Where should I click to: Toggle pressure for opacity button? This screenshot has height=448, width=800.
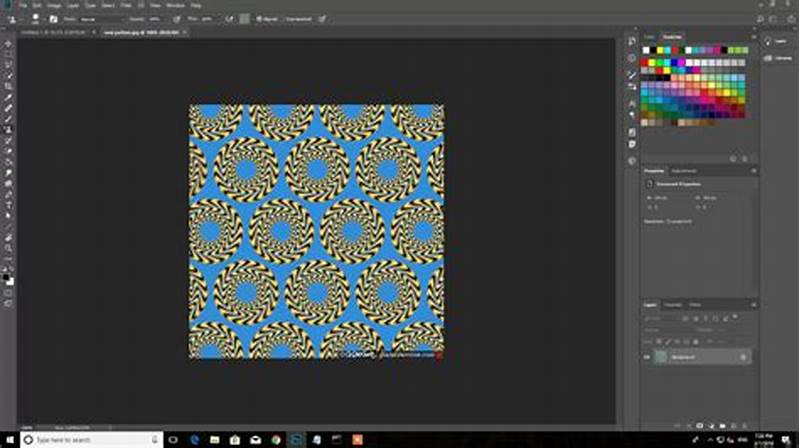pos(177,19)
